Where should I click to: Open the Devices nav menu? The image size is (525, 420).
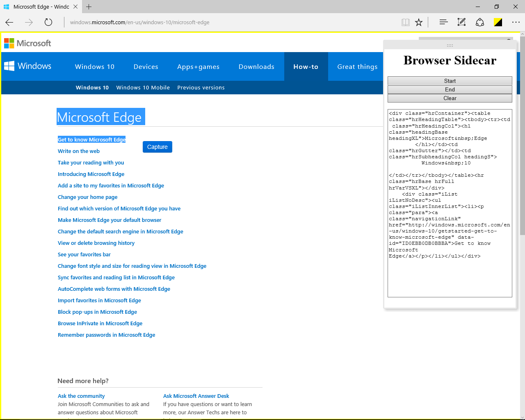[x=146, y=66]
